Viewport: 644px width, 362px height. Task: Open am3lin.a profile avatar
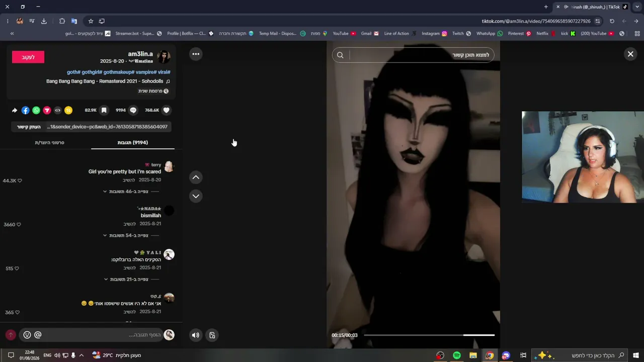coord(164,57)
